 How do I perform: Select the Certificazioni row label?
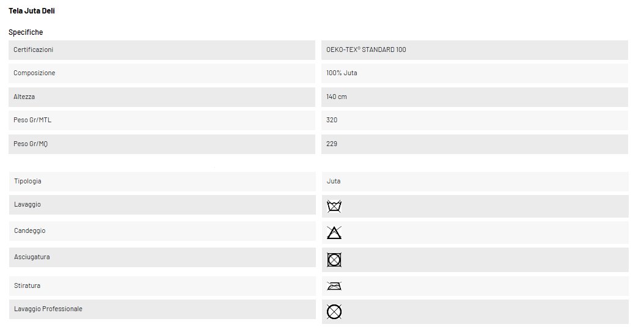pos(34,50)
